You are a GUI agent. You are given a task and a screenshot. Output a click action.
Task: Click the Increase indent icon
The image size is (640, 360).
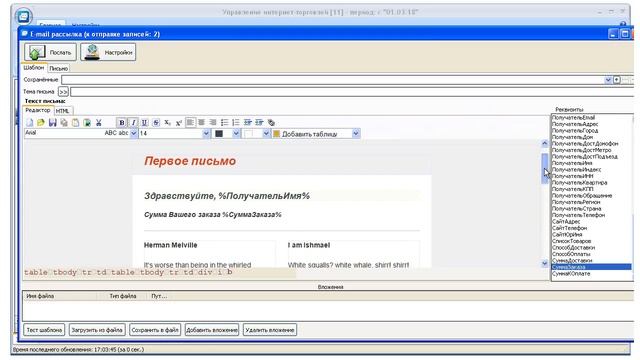[259, 122]
